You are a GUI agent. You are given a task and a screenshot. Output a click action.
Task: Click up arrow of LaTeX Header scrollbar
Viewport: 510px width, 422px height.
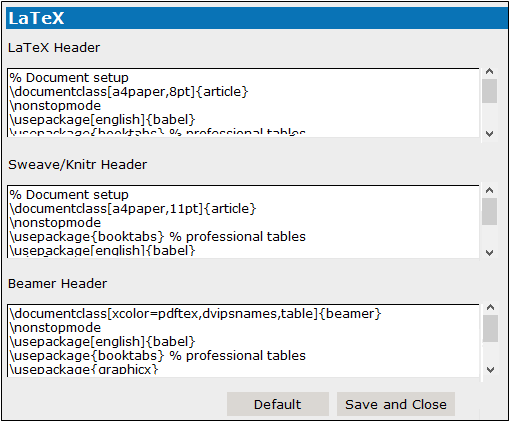pyautogui.click(x=489, y=71)
